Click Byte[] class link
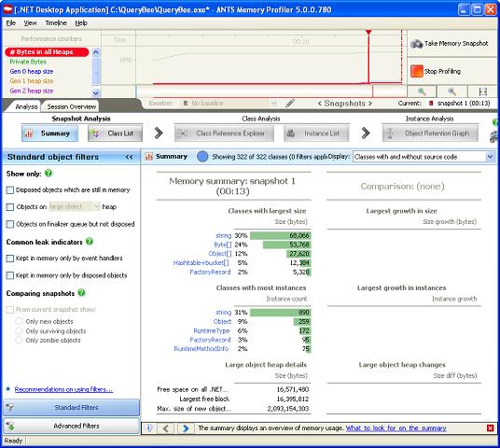Viewport: 500px width, 448px height. tap(223, 245)
